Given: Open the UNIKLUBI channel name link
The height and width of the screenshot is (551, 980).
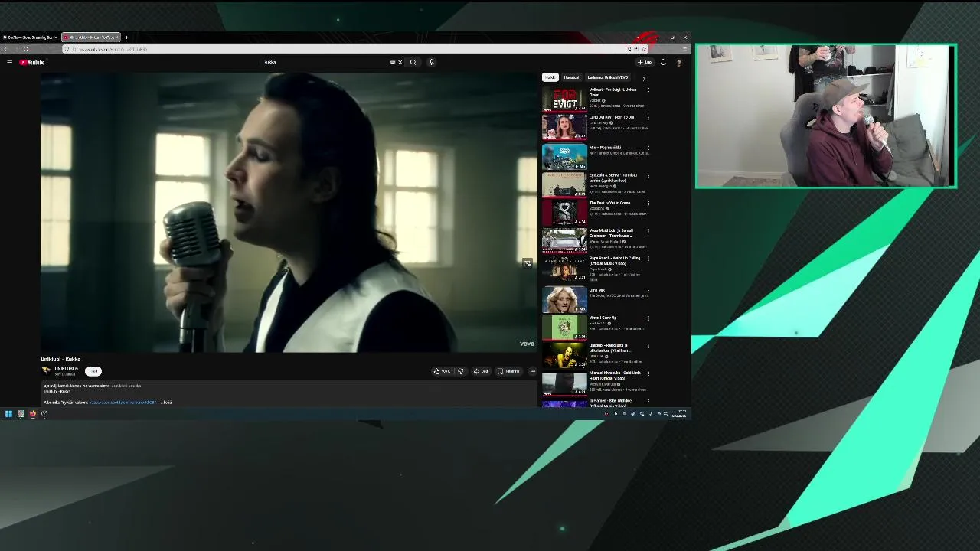Looking at the screenshot, I should pos(65,369).
